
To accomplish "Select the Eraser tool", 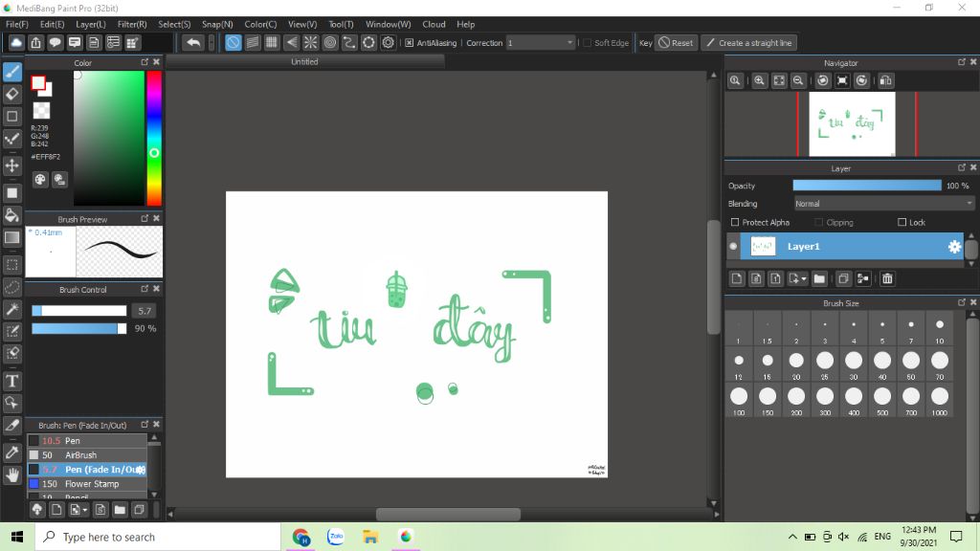I will tap(11, 95).
